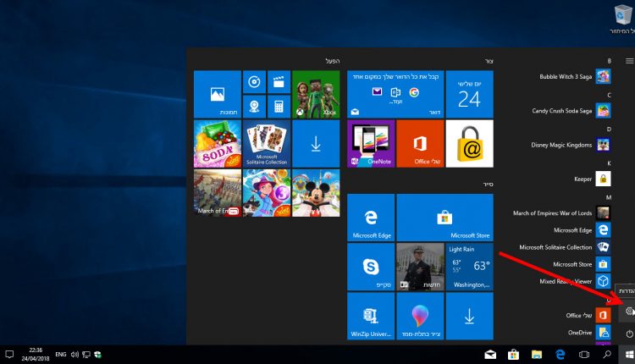
Task: Open the network tray icon
Action: (86, 355)
